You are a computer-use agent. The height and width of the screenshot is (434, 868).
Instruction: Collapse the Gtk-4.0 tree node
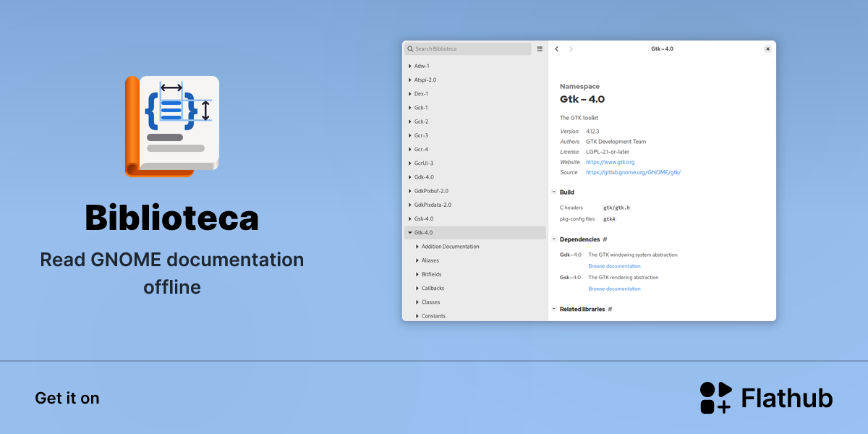(x=409, y=233)
